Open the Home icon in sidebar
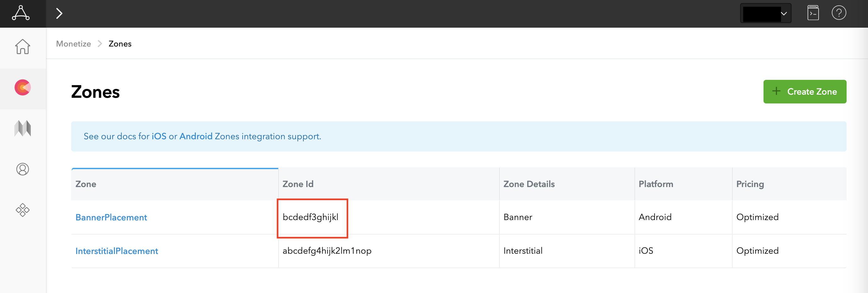Screen dimensions: 868x293 pyautogui.click(x=23, y=47)
